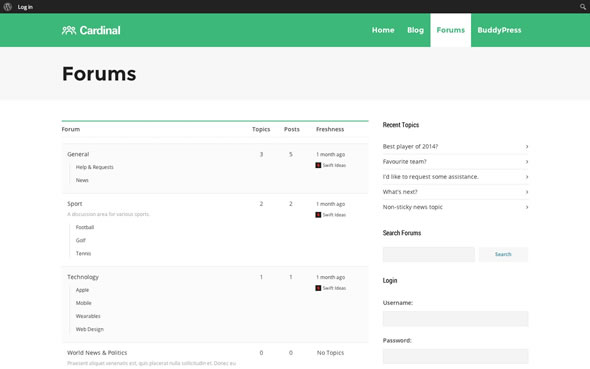
Task: Click the chevron beside Best player of 2014?
Action: click(x=527, y=146)
